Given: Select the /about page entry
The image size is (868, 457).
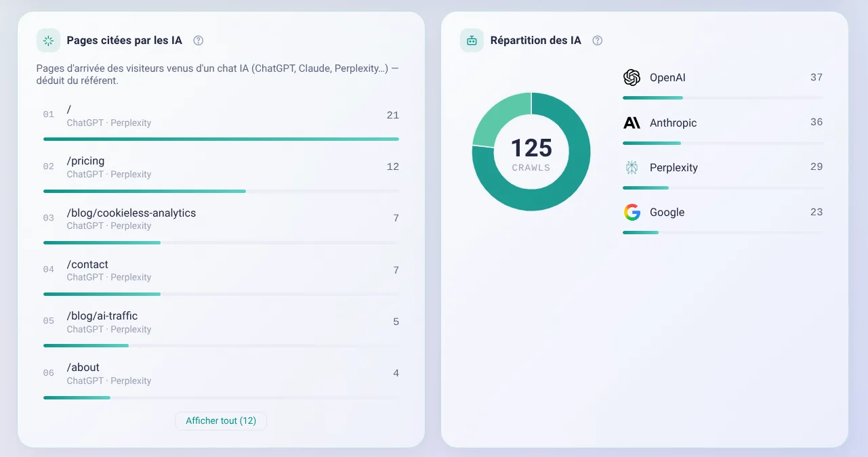Looking at the screenshot, I should coord(221,379).
